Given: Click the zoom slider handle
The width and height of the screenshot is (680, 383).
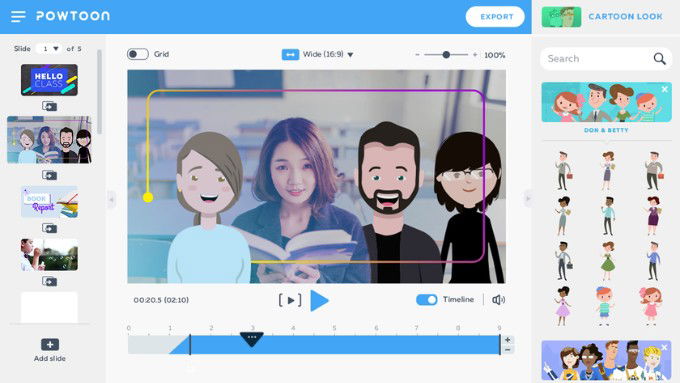Looking at the screenshot, I should click(446, 55).
